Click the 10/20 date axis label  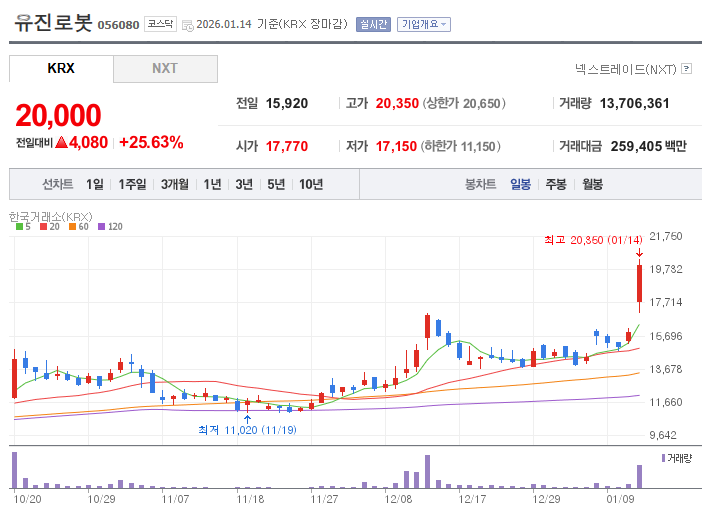pos(27,499)
